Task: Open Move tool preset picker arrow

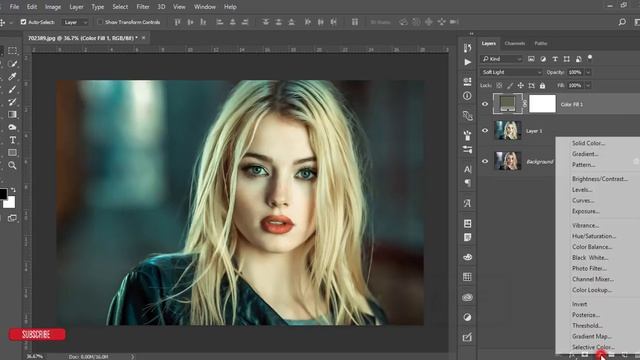Action: pyautogui.click(x=11, y=22)
